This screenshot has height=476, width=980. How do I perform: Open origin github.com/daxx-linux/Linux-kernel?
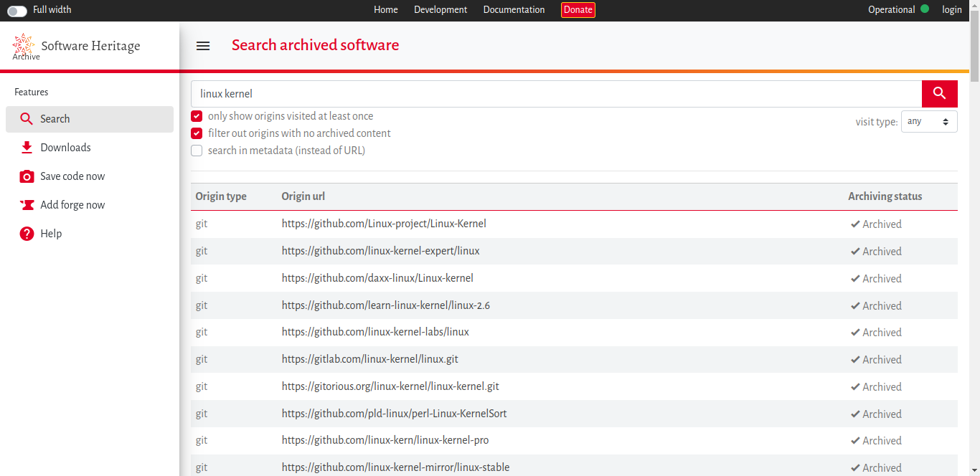pos(377,278)
